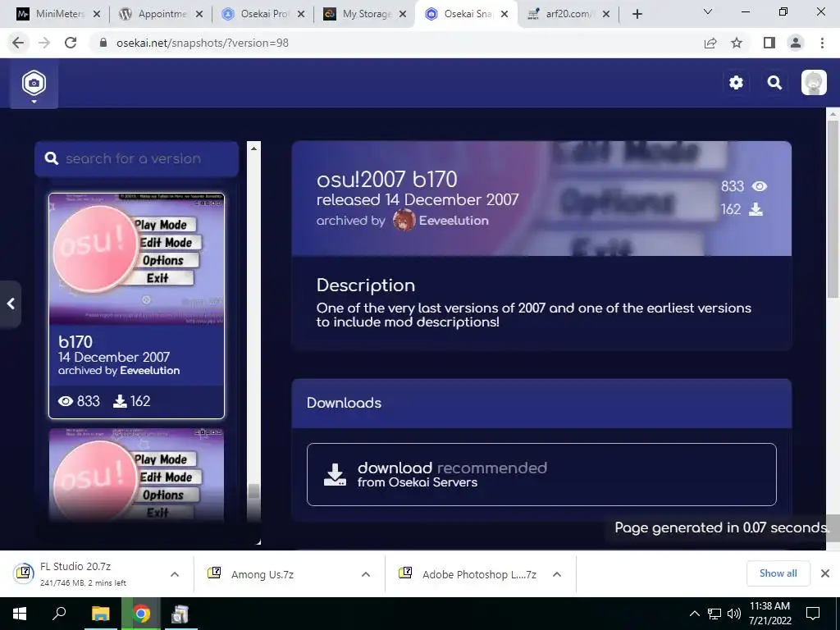Select the second snapshot thumbnail below b170
Viewport: 840px width, 630px height.
(137, 475)
